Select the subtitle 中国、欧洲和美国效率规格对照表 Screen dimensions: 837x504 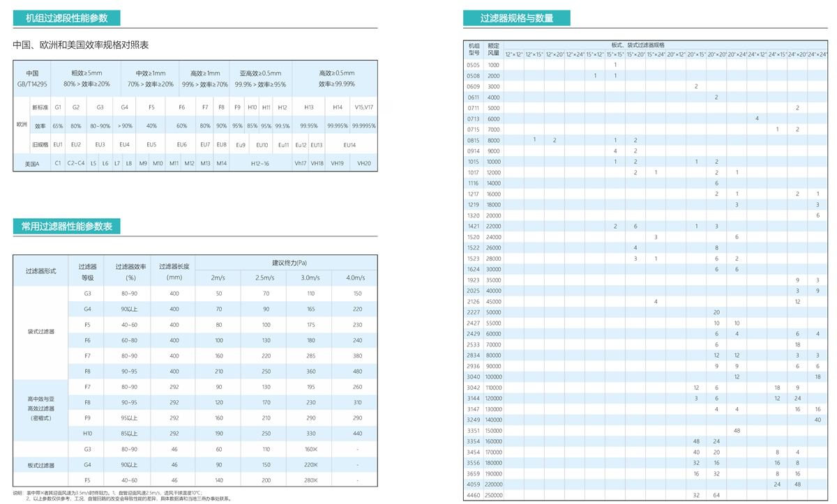click(x=81, y=45)
